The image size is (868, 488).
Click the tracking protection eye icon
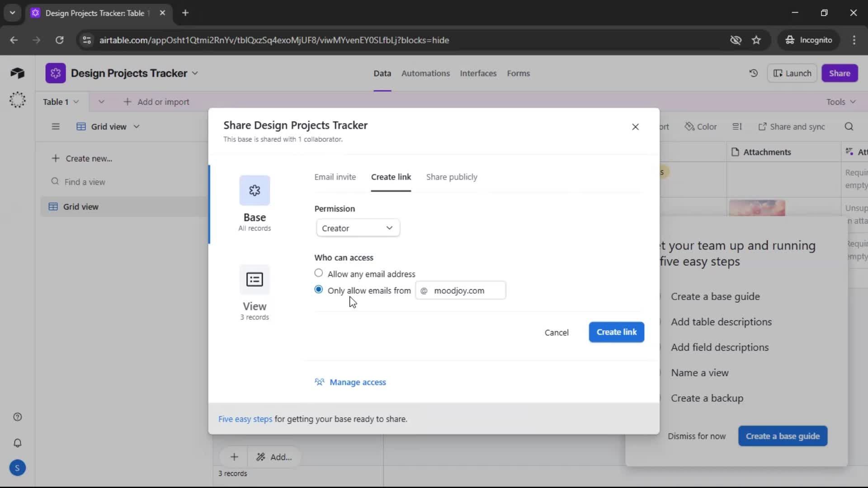[736, 40]
